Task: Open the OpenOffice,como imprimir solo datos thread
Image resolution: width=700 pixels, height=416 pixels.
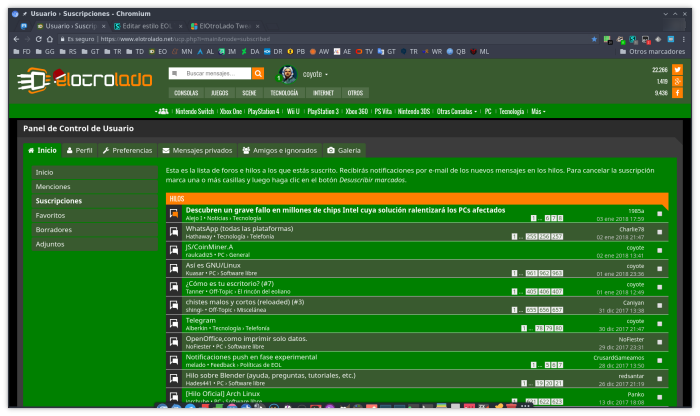Action: click(246, 338)
